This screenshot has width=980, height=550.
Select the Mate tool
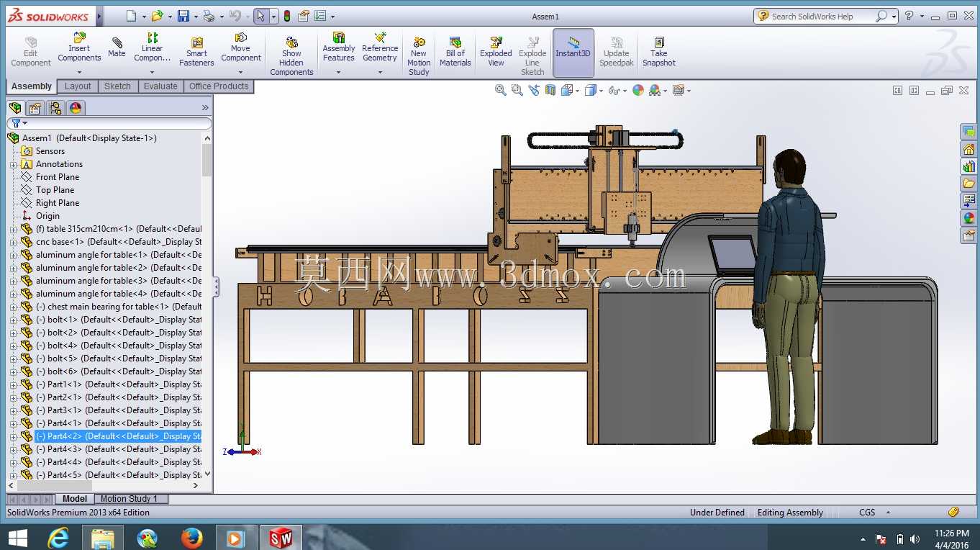[x=117, y=48]
